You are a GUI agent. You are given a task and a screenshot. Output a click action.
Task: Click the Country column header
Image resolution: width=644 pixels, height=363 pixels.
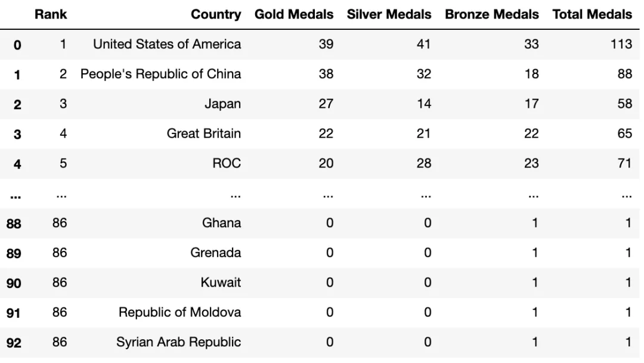pos(216,14)
